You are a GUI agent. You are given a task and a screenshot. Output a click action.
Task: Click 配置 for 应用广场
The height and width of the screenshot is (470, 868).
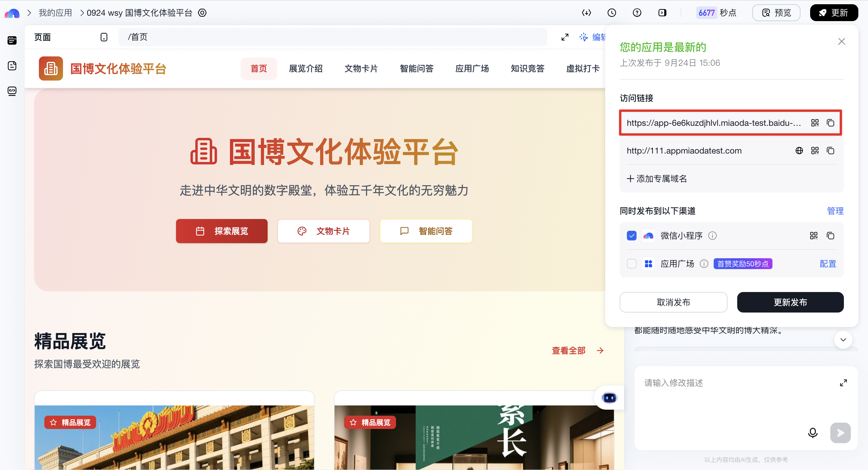pyautogui.click(x=828, y=264)
